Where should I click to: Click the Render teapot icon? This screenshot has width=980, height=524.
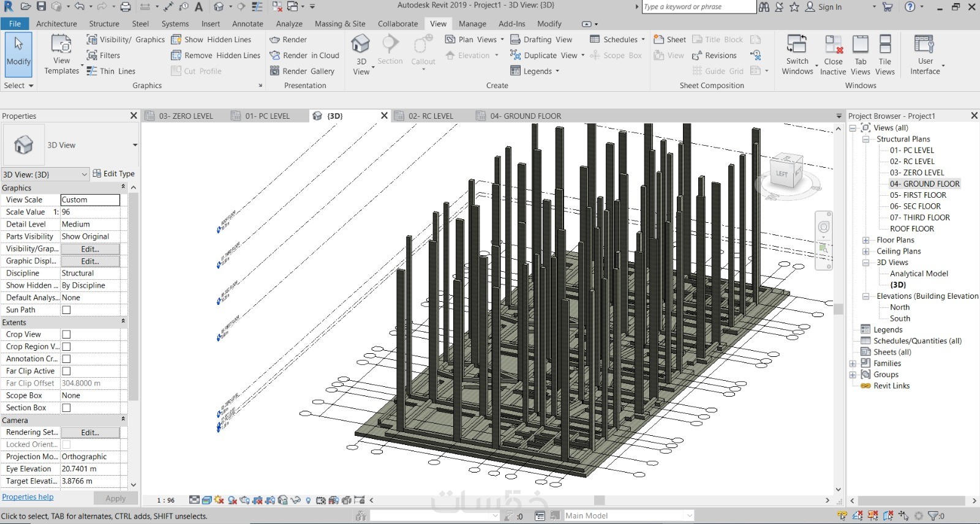275,39
